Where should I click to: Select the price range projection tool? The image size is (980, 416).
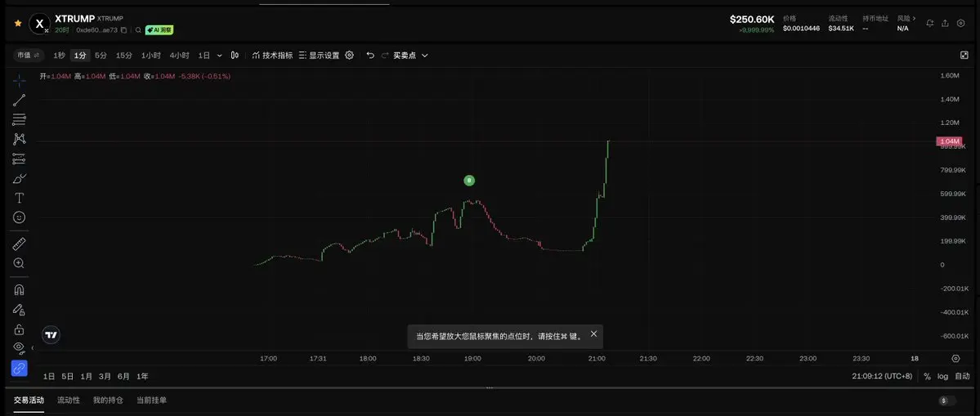tap(20, 159)
